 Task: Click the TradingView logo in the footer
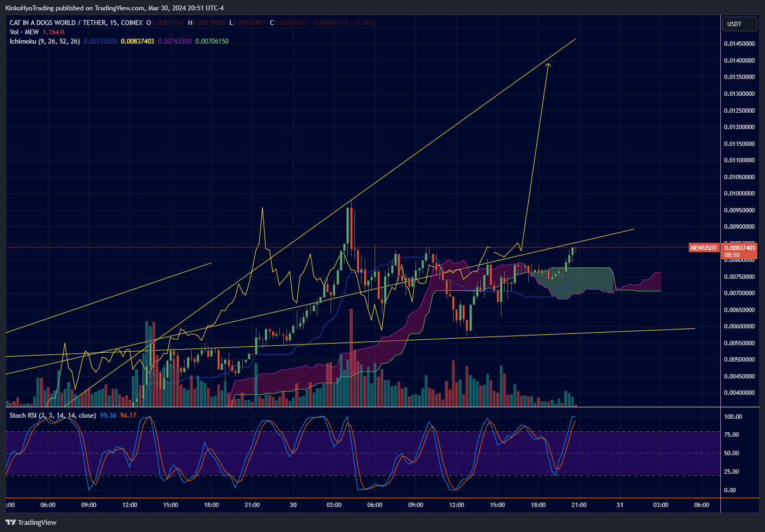click(31, 522)
